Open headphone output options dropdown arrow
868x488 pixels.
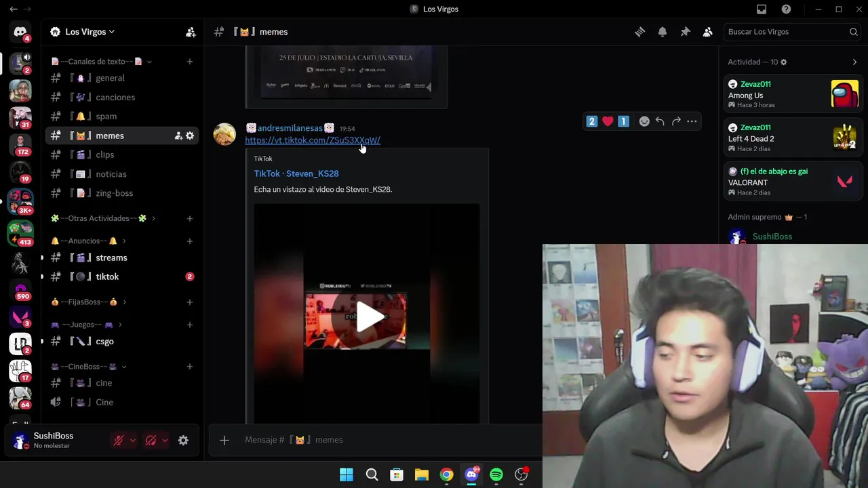pyautogui.click(x=165, y=441)
